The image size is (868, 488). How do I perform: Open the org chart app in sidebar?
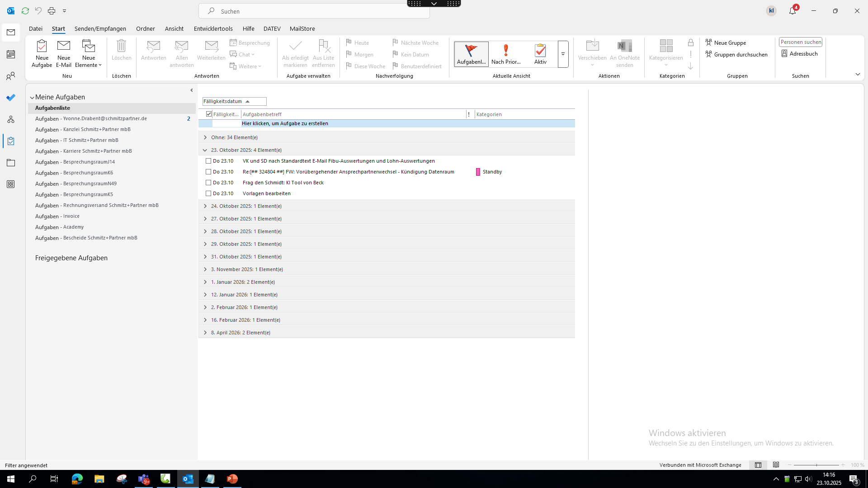click(11, 119)
